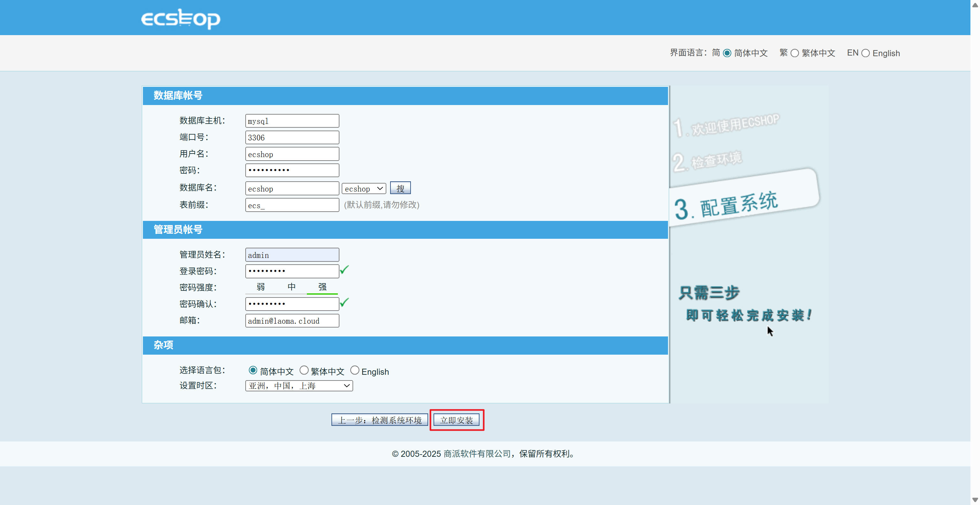Click the 强 password strength indicator
This screenshot has height=505, width=980.
322,287
